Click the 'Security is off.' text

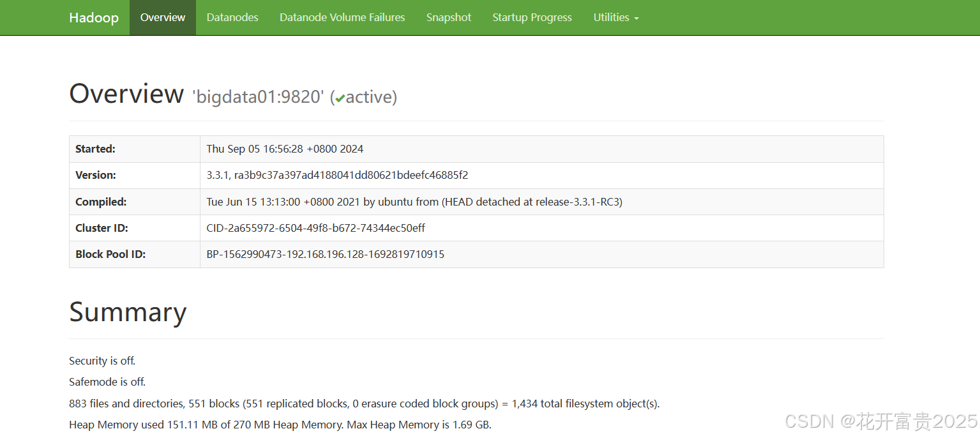pyautogui.click(x=102, y=361)
